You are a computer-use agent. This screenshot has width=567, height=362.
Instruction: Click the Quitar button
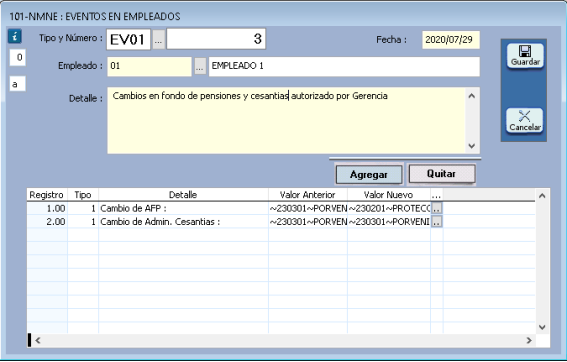[442, 174]
